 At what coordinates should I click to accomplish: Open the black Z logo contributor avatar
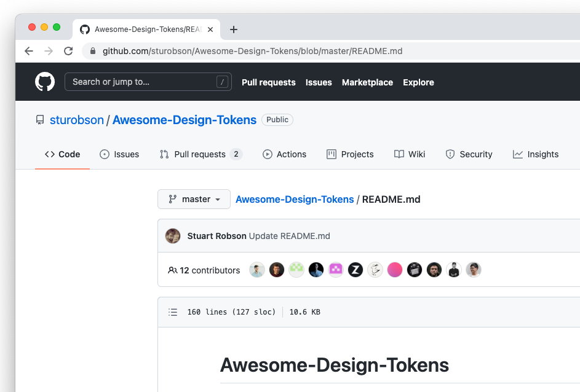(x=356, y=270)
